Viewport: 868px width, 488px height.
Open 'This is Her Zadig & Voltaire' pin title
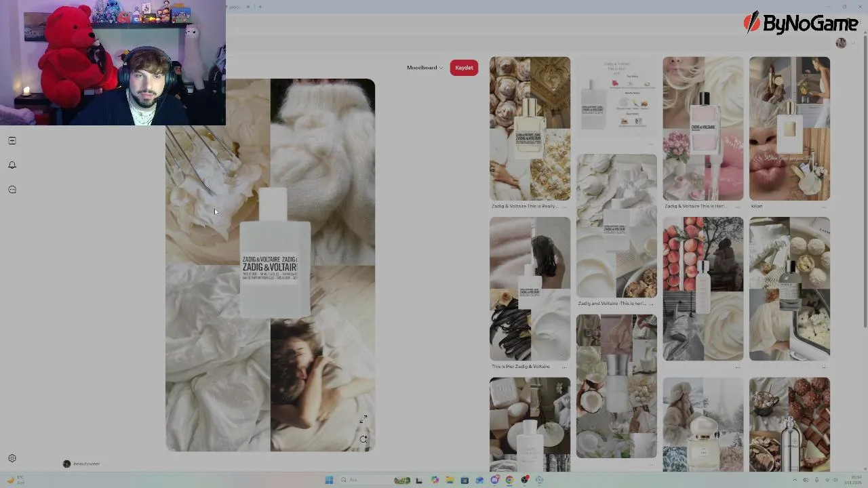tap(521, 367)
